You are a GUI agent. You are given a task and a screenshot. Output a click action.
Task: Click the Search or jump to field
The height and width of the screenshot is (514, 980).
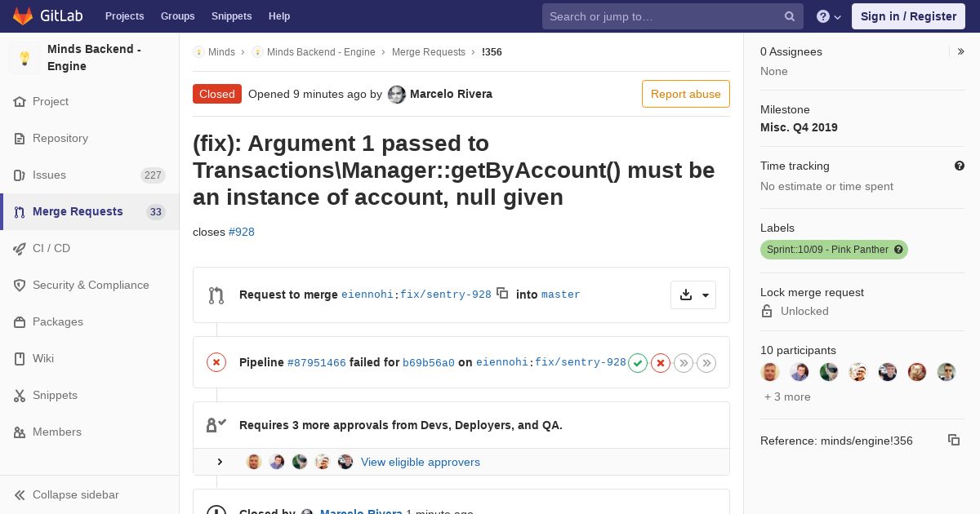pyautogui.click(x=673, y=16)
